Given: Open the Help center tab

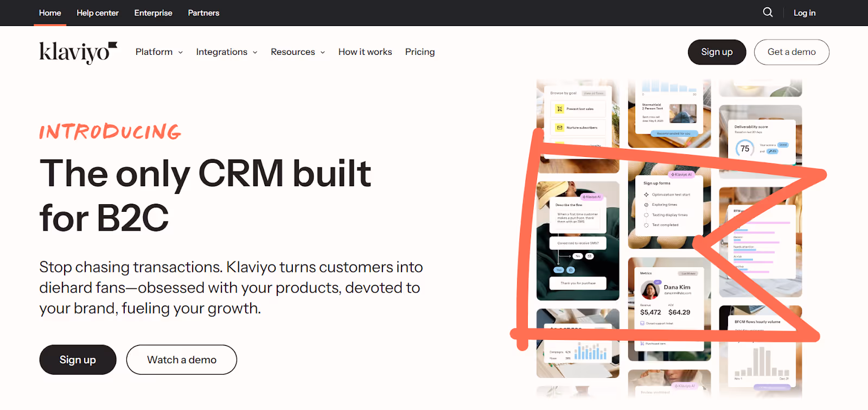Looking at the screenshot, I should tap(98, 12).
